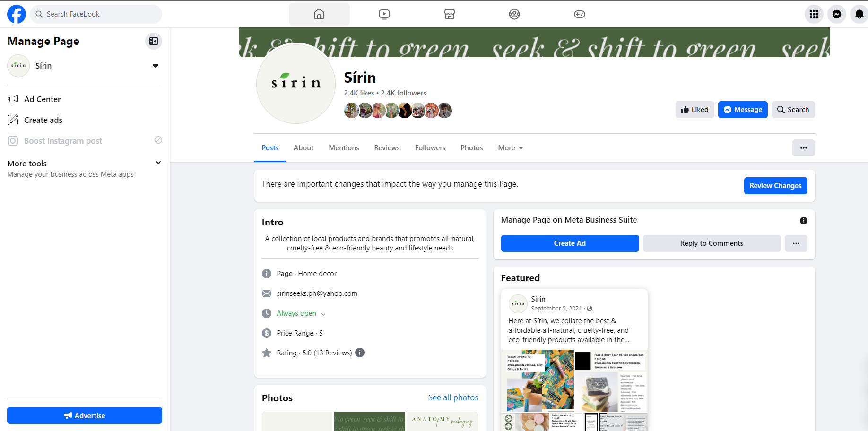
Task: Expand the Sírin page switcher dropdown
Action: click(x=156, y=66)
